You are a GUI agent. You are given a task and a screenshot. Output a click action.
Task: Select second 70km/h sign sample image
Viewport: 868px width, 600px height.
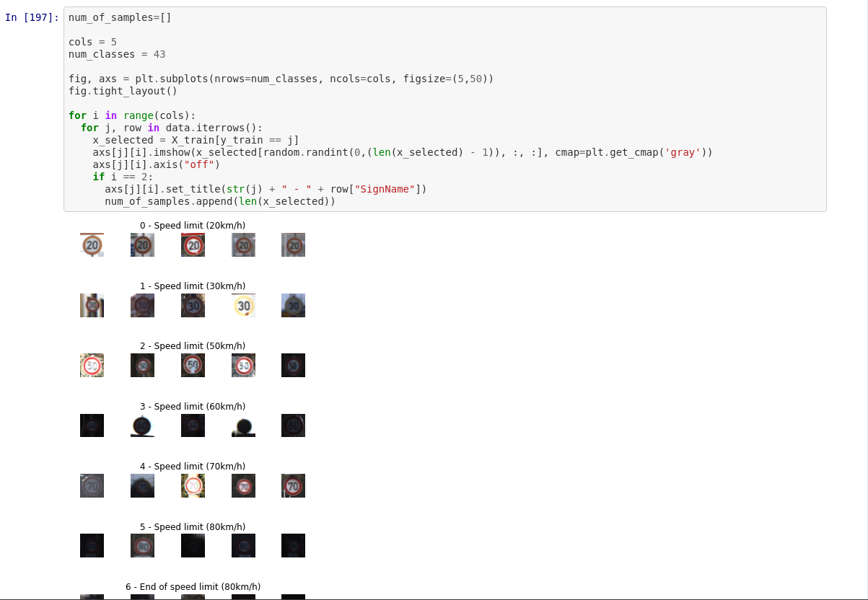pyautogui.click(x=142, y=486)
